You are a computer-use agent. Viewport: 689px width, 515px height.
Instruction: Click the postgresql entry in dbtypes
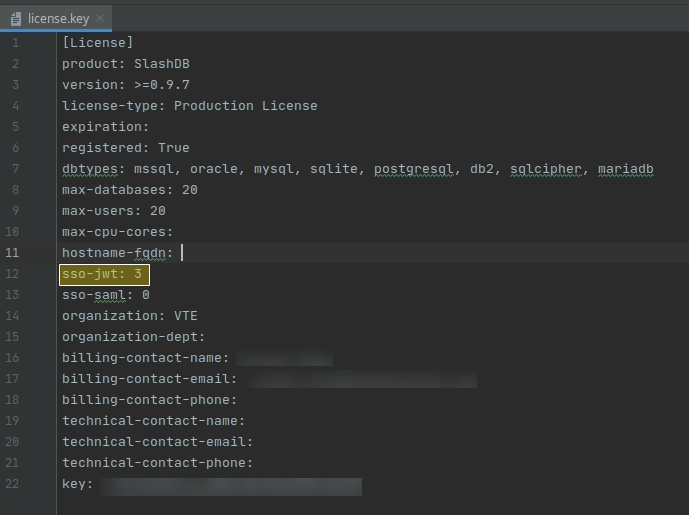tap(414, 169)
